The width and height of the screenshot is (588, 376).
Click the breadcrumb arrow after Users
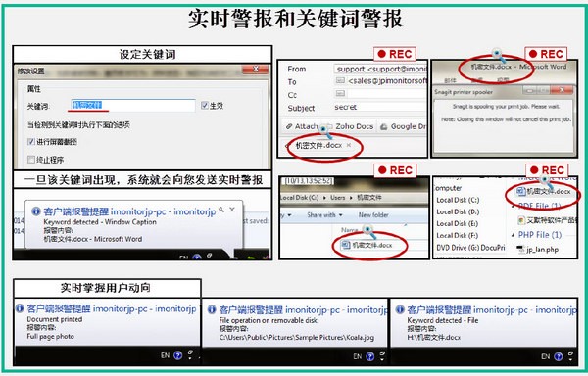(351, 198)
